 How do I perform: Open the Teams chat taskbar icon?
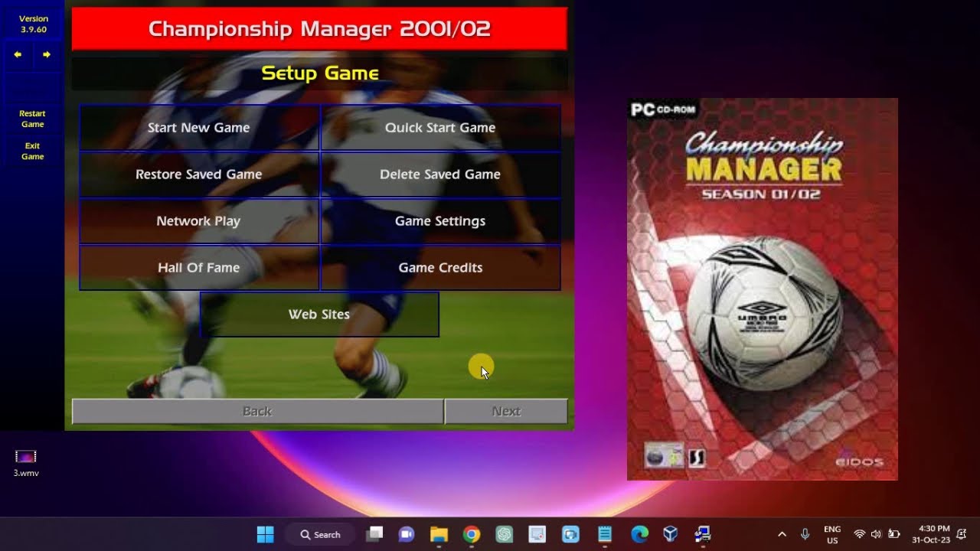pyautogui.click(x=406, y=534)
